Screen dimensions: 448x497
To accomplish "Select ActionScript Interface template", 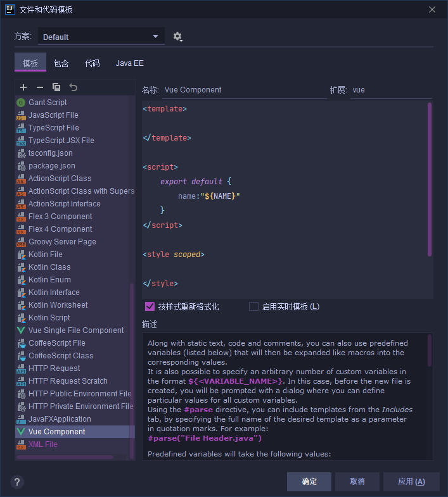I will (x=75, y=204).
